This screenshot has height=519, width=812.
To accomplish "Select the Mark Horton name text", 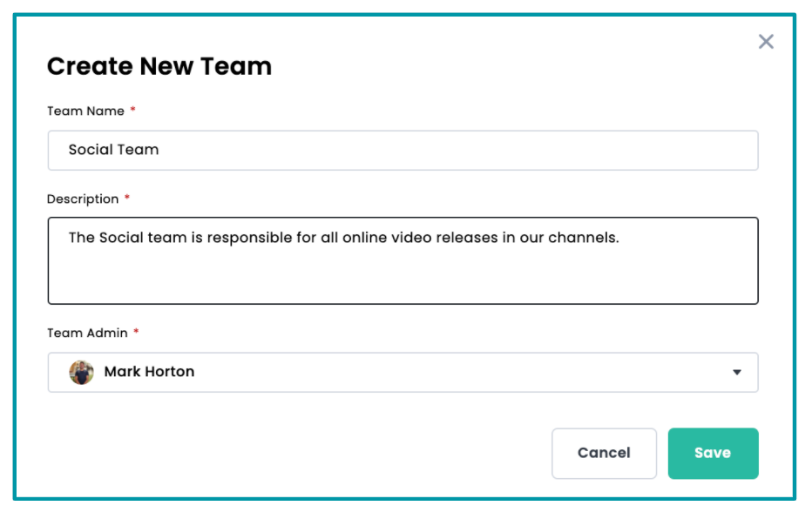I will pos(149,372).
